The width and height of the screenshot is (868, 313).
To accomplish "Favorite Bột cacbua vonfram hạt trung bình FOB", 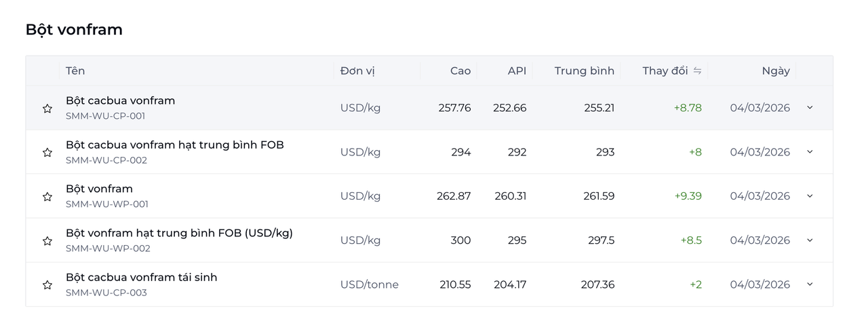I will pyautogui.click(x=47, y=153).
